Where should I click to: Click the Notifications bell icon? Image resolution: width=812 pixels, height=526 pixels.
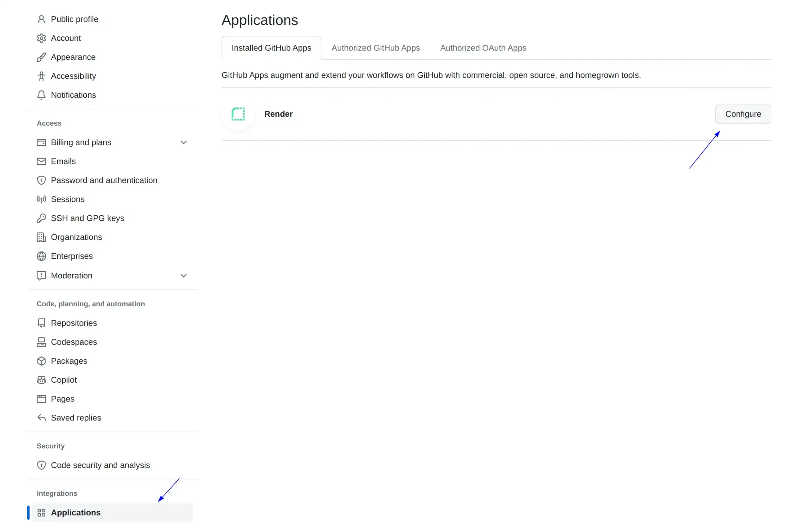pos(42,95)
